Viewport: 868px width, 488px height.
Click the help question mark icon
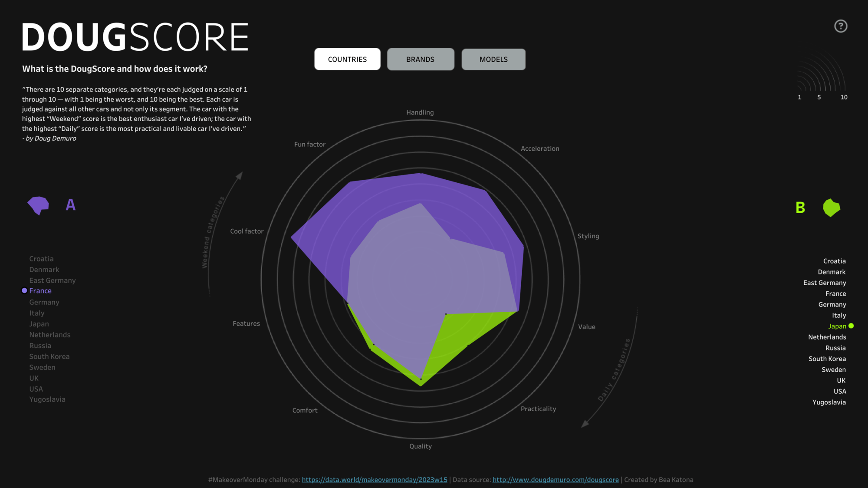click(841, 26)
